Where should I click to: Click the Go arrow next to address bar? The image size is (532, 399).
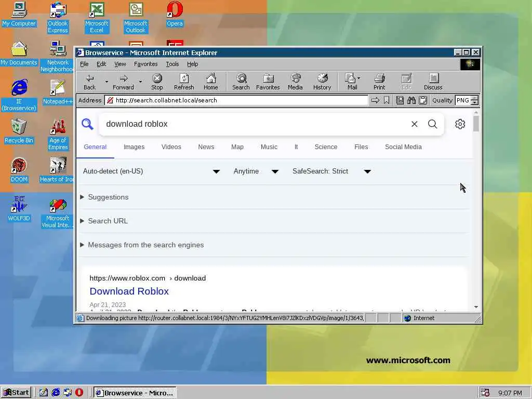point(375,100)
